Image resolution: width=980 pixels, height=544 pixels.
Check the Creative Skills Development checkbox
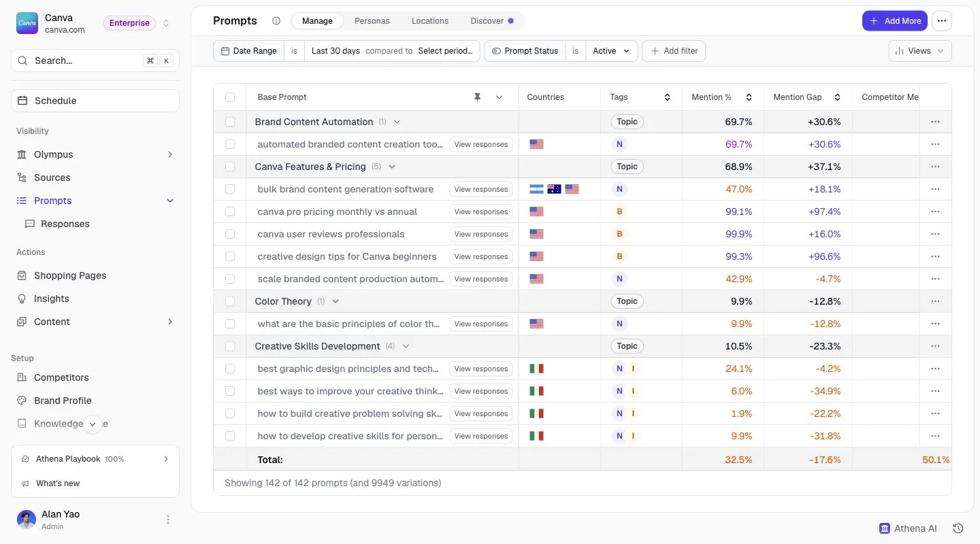pos(230,346)
